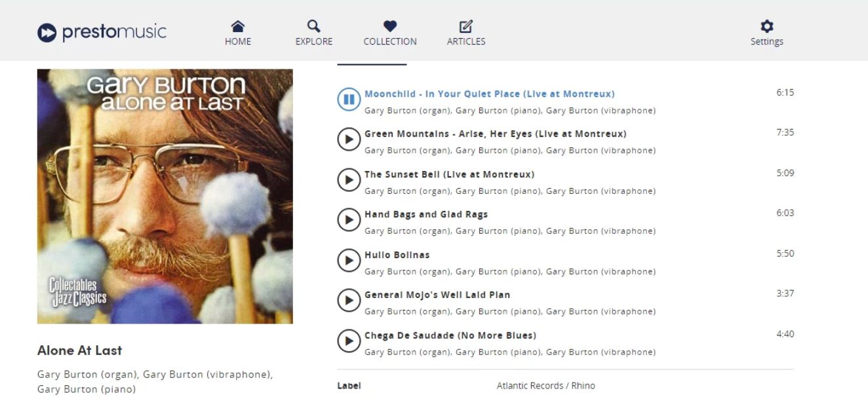Pause the Moonchild track

click(x=349, y=100)
